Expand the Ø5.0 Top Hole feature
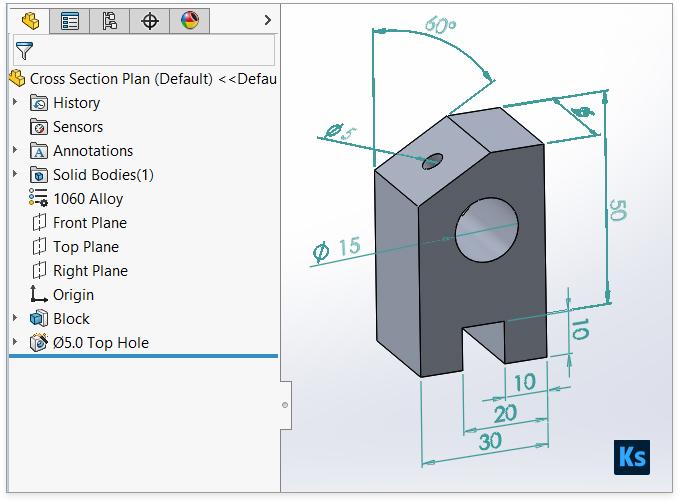The image size is (680, 503). pos(15,343)
